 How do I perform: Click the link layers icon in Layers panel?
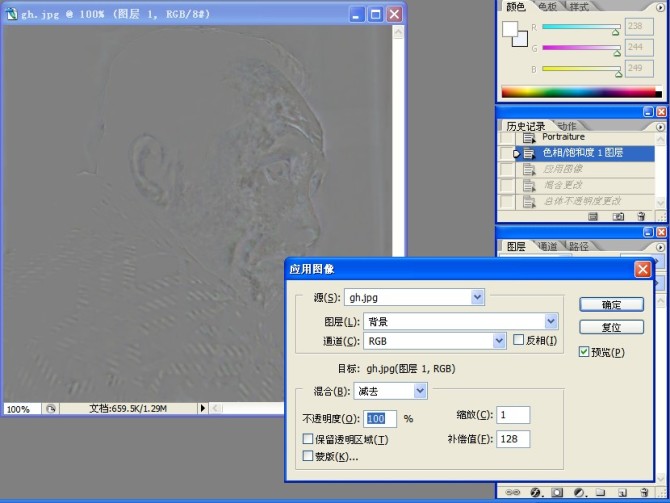(x=509, y=492)
